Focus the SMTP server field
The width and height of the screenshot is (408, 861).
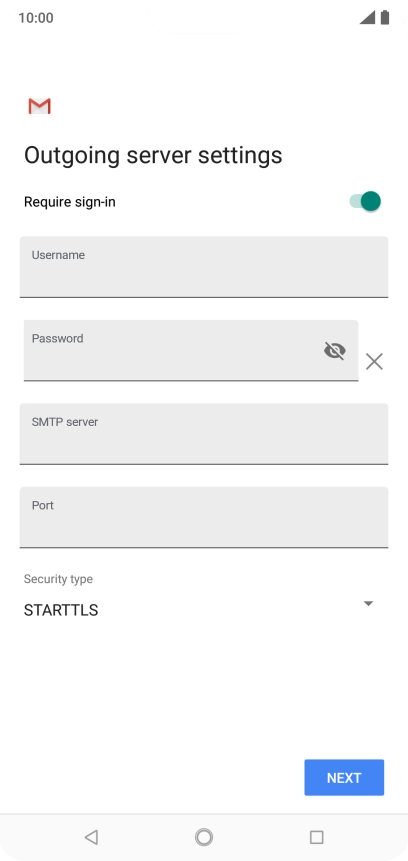(x=204, y=434)
